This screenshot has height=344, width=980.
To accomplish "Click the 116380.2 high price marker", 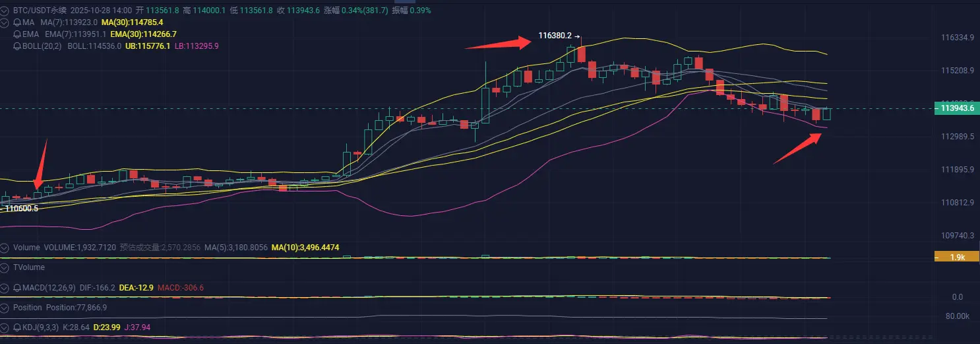I will (x=555, y=36).
